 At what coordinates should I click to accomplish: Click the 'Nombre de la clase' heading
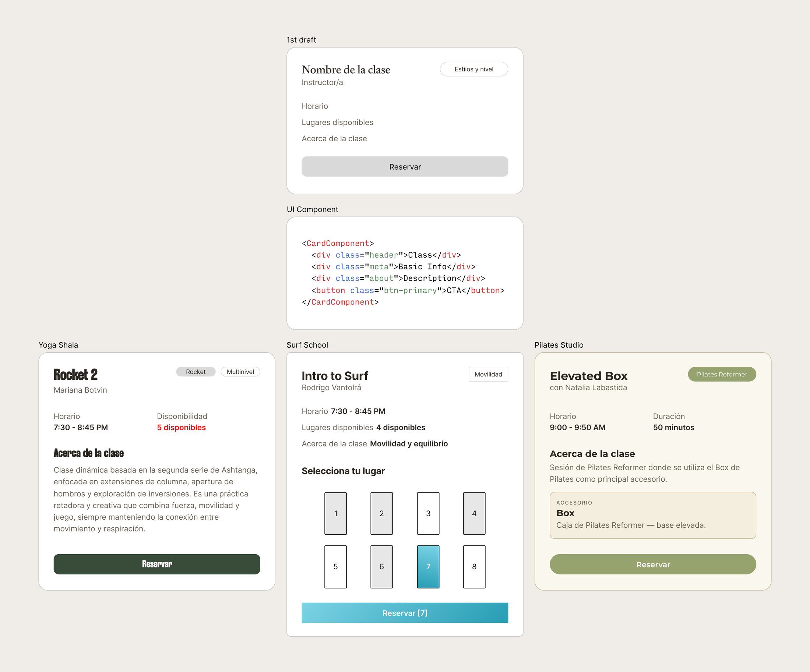(x=346, y=70)
